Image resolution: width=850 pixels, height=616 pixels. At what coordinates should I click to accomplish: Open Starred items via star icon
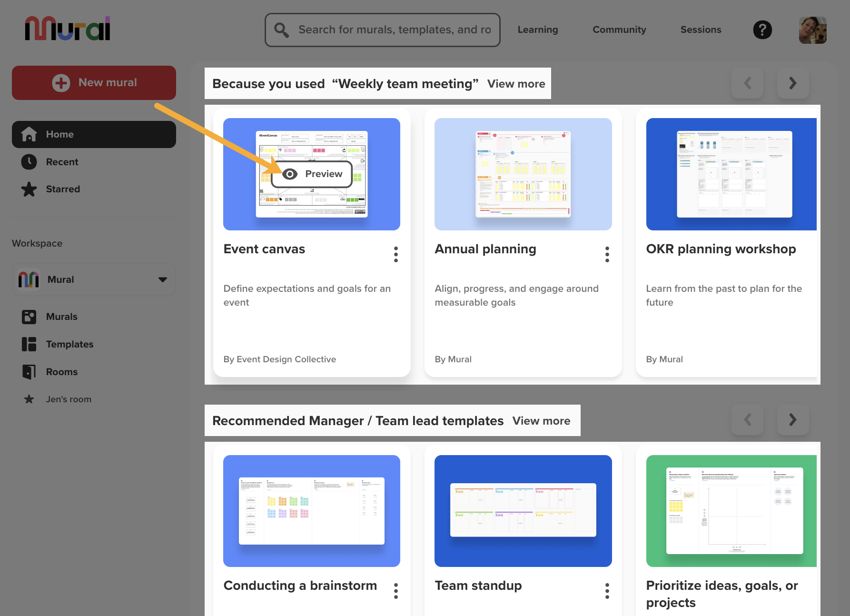coord(29,189)
